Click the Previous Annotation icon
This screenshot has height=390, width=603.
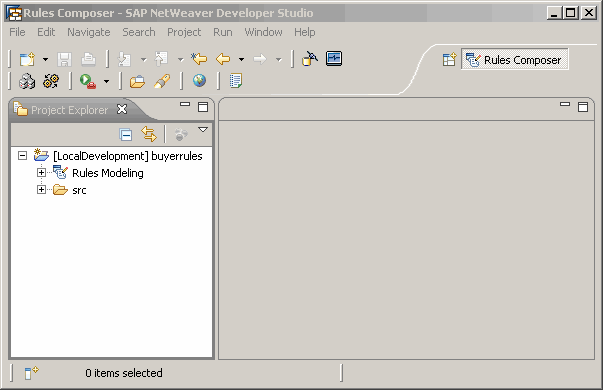click(161, 59)
